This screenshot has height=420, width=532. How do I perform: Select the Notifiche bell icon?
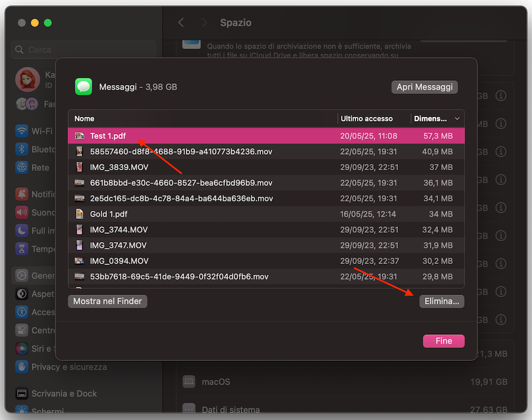tap(21, 194)
